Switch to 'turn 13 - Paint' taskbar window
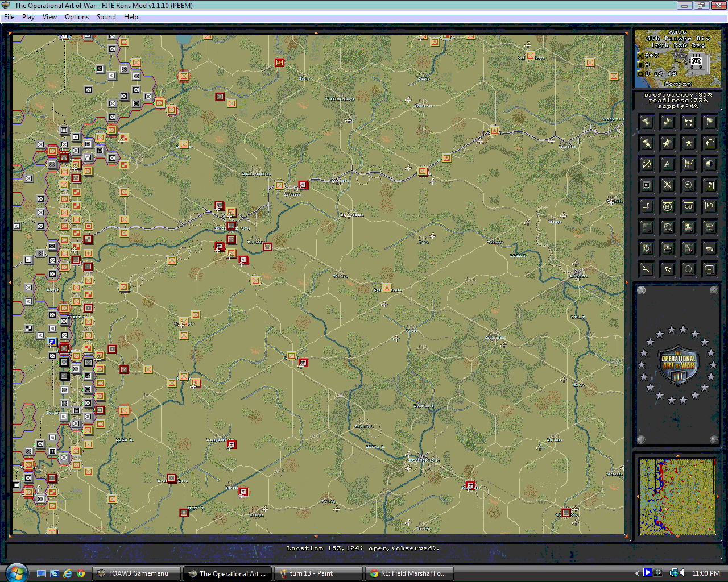This screenshot has width=728, height=582. pyautogui.click(x=318, y=573)
